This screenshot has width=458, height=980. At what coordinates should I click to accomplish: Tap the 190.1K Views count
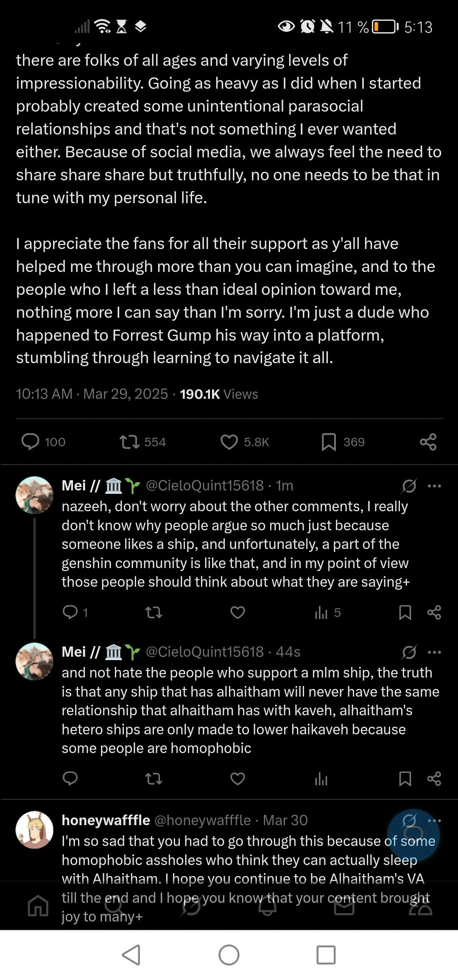[218, 394]
